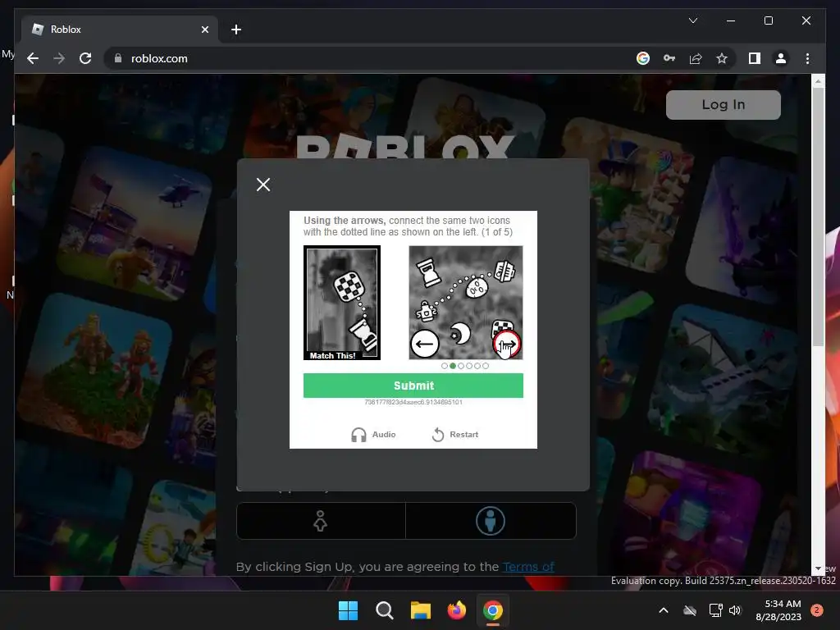
Task: Reload the Roblox page
Action: 85,58
